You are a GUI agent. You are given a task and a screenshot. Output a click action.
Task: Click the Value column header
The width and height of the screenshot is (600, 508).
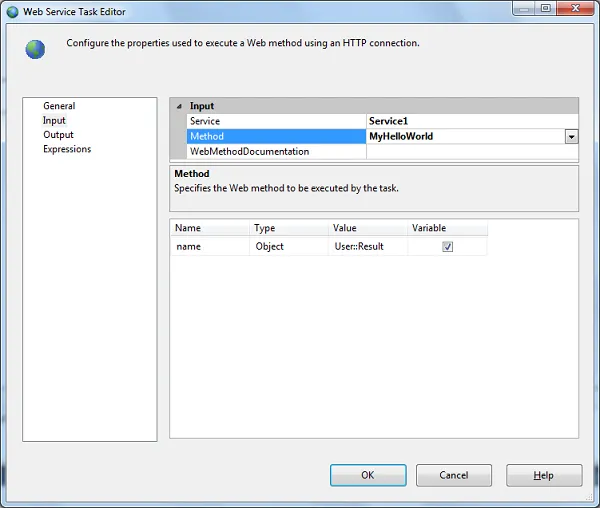pyautogui.click(x=368, y=228)
